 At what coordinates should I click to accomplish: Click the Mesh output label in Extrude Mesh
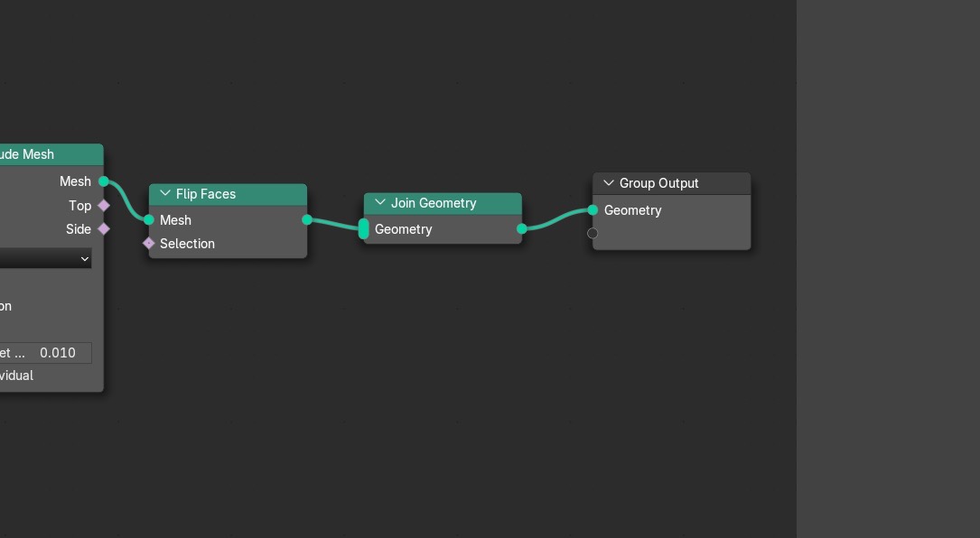point(76,181)
